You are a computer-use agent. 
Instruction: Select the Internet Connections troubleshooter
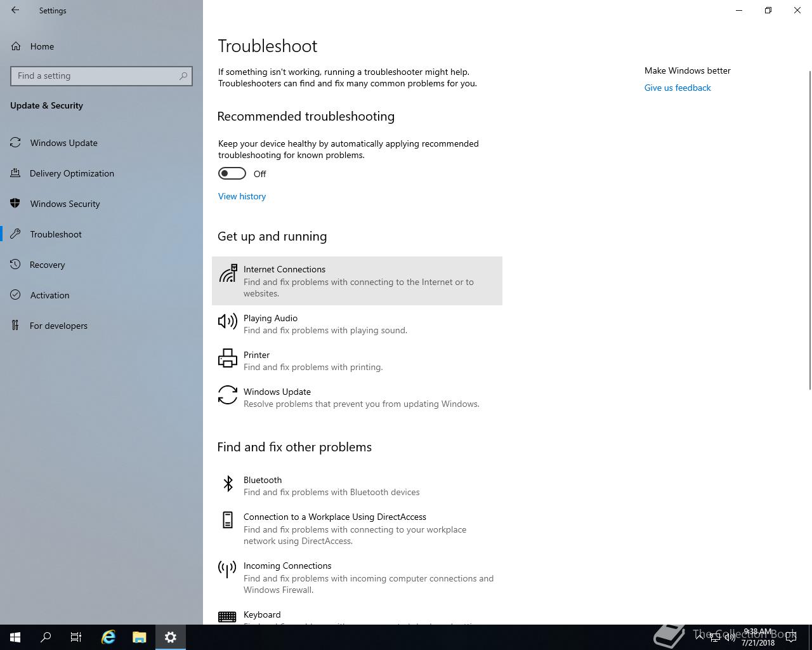pyautogui.click(x=357, y=281)
